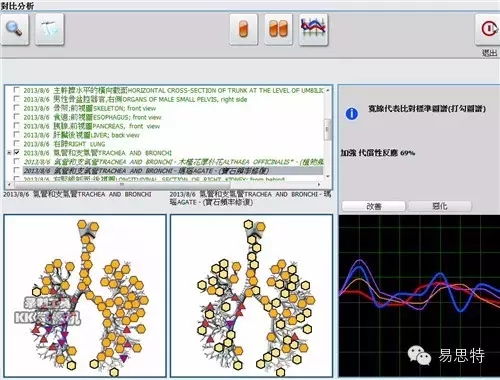Collapse the TRACHEA AND BRONCHI tree node
The height and width of the screenshot is (380, 500).
(x=9, y=153)
